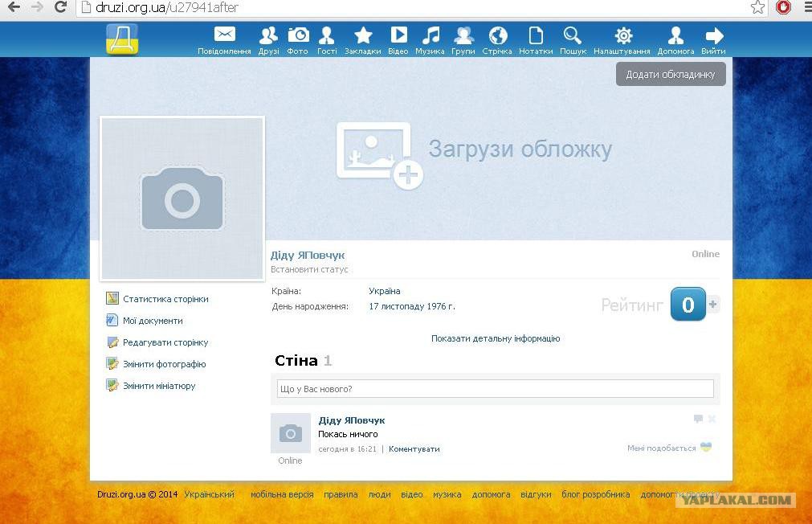Click the Стіна wall heading
812x524 pixels.
coord(296,360)
